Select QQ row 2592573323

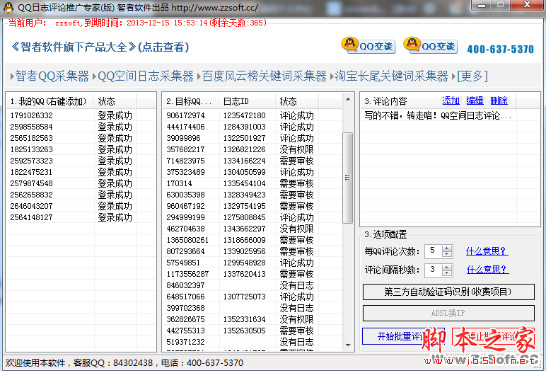point(81,161)
